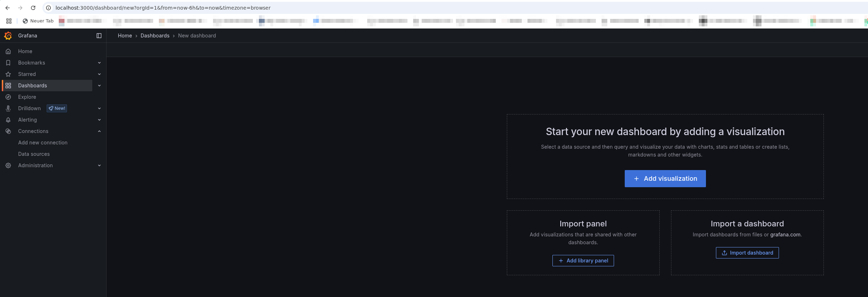Expand the Bookmarks section chevron
Image resolution: width=868 pixels, height=297 pixels.
pos(99,63)
